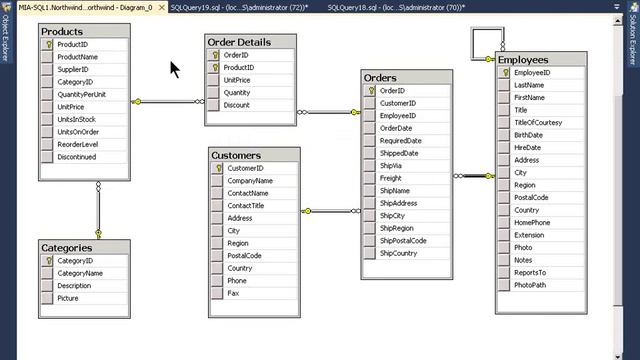Screen dimensions: 640x360
Task: Switch to the Northwind Diagram_0 tab
Action: (x=85, y=7)
